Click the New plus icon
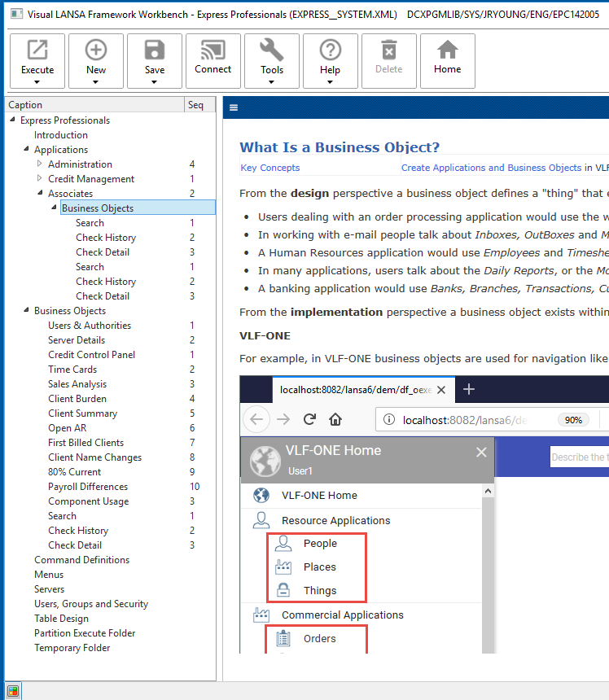Screen dimensions: 609x700 [x=96, y=51]
